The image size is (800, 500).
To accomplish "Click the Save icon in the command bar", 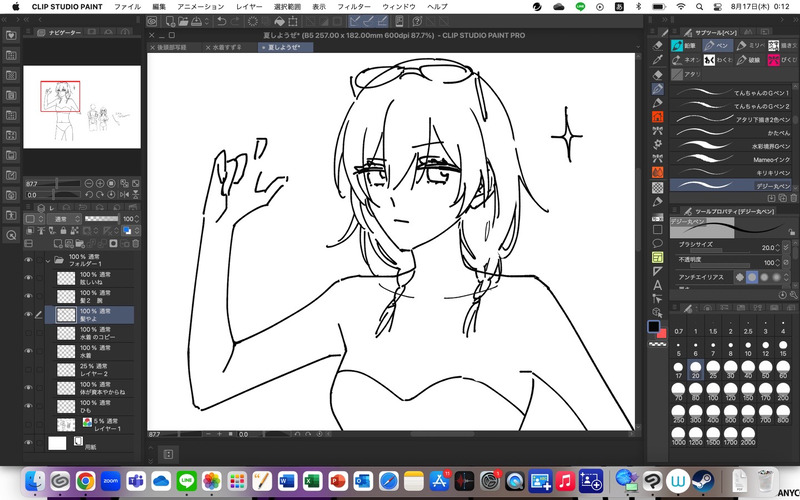I will (196, 21).
